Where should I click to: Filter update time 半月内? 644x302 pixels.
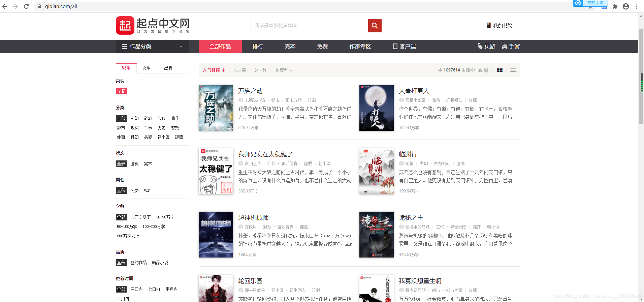click(x=171, y=289)
